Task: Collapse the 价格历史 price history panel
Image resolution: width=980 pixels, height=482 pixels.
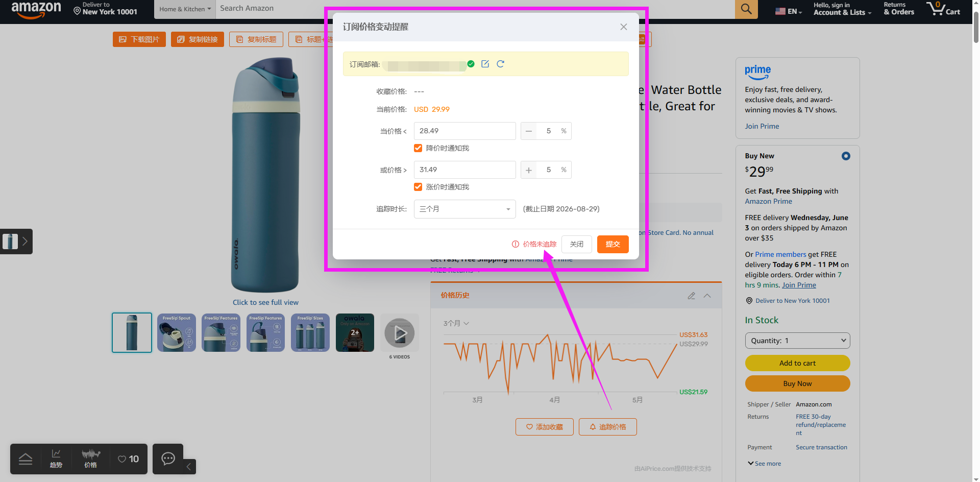Action: coord(707,296)
